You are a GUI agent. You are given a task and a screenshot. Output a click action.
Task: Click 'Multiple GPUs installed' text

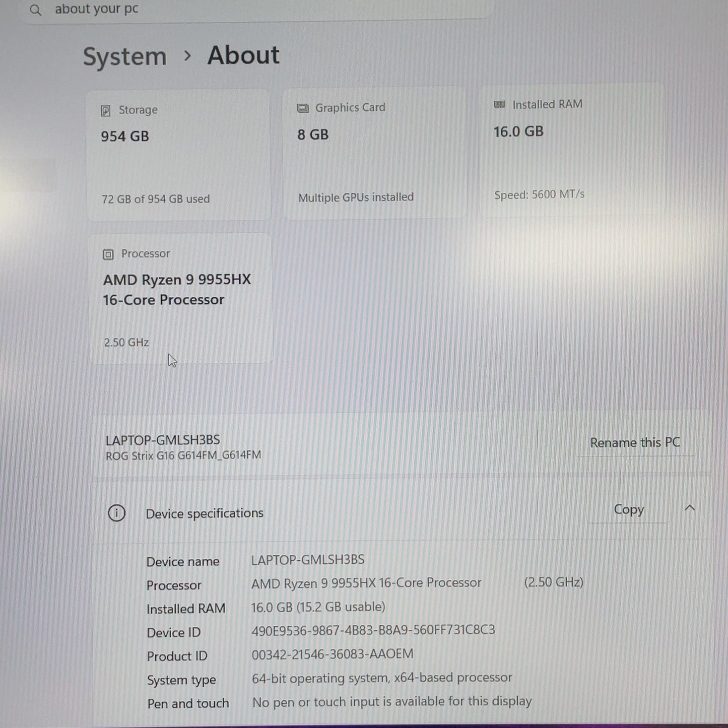356,197
